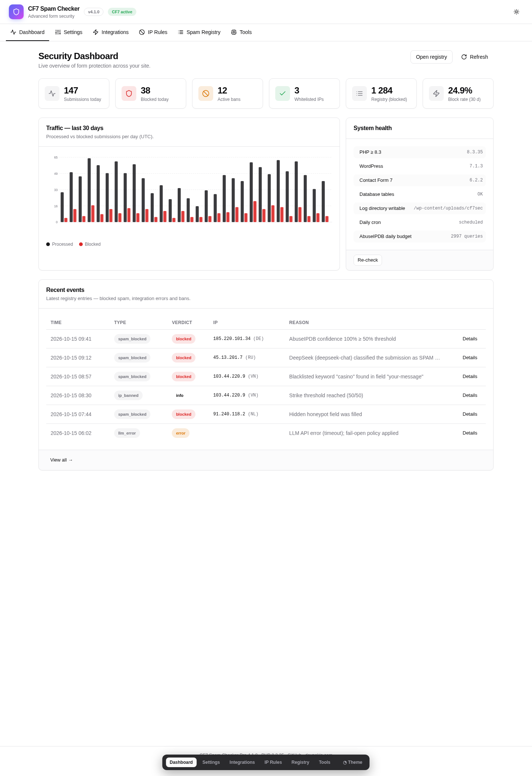This screenshot has height=776, width=532.
Task: Open Registry from the floating bottom bar
Action: [x=300, y=762]
